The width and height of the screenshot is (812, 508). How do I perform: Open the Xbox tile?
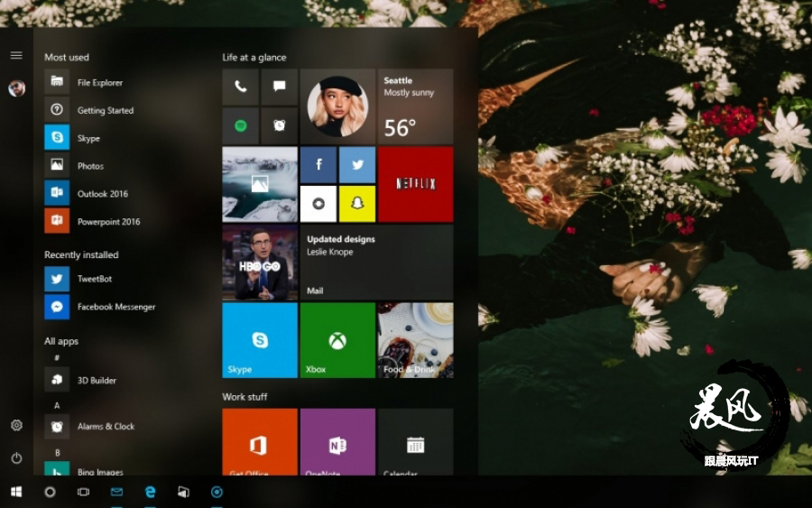tap(337, 340)
